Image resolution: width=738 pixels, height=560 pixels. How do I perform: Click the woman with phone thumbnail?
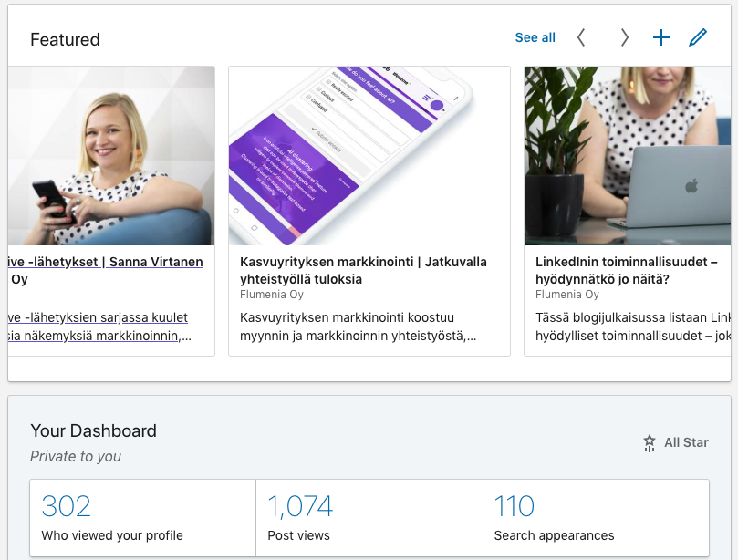click(x=111, y=155)
